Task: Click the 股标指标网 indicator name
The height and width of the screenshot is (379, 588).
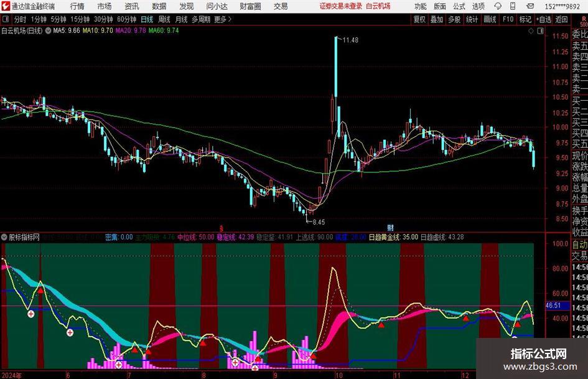Action: coord(24,237)
